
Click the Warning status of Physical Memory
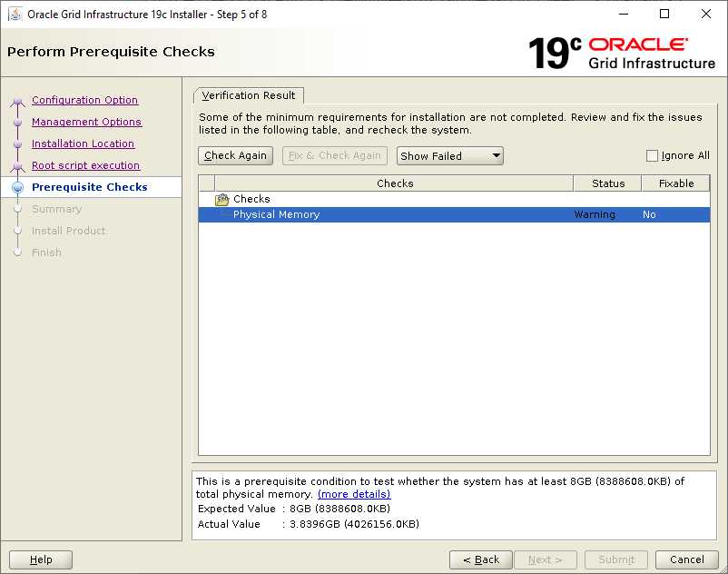click(595, 214)
